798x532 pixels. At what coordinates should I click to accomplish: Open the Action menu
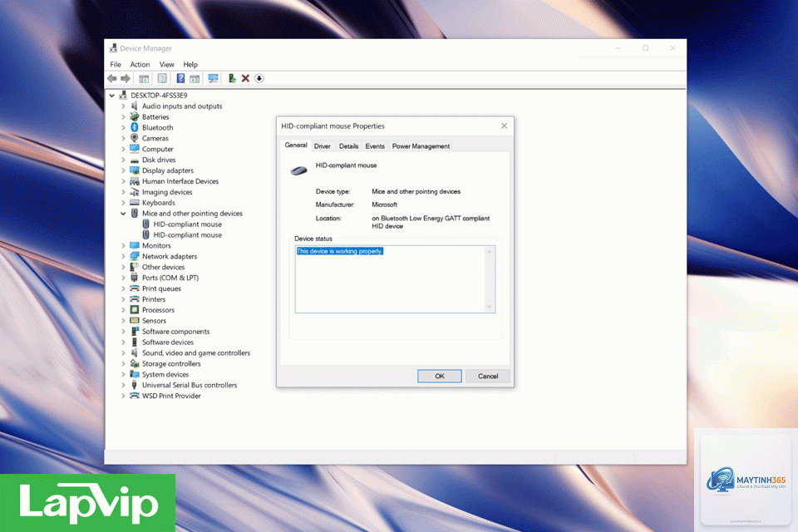140,65
